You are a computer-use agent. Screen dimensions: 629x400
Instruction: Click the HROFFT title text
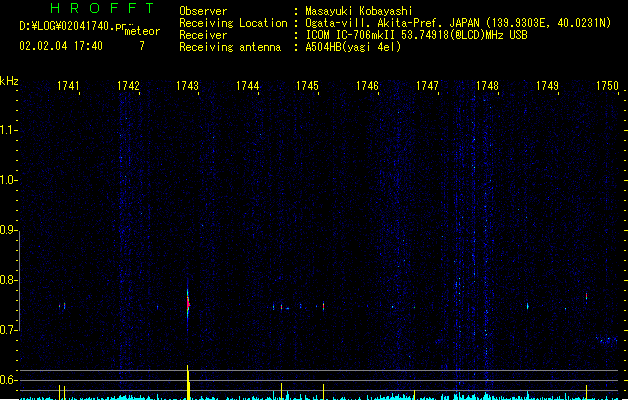click(102, 8)
